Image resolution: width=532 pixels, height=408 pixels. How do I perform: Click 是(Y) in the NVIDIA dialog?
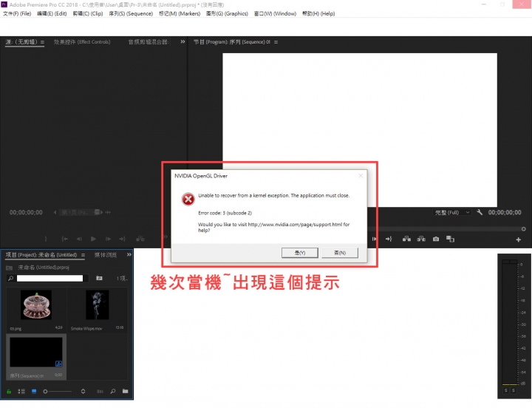point(299,253)
